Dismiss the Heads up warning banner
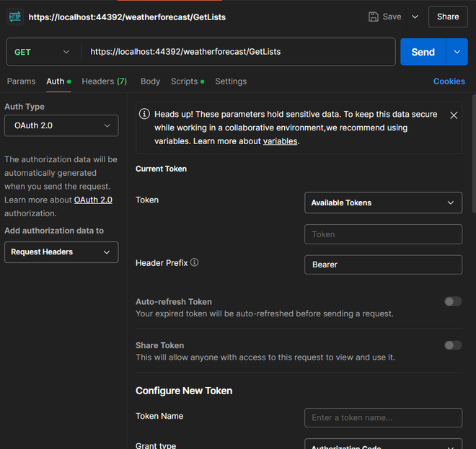The width and height of the screenshot is (476, 449). click(x=454, y=115)
